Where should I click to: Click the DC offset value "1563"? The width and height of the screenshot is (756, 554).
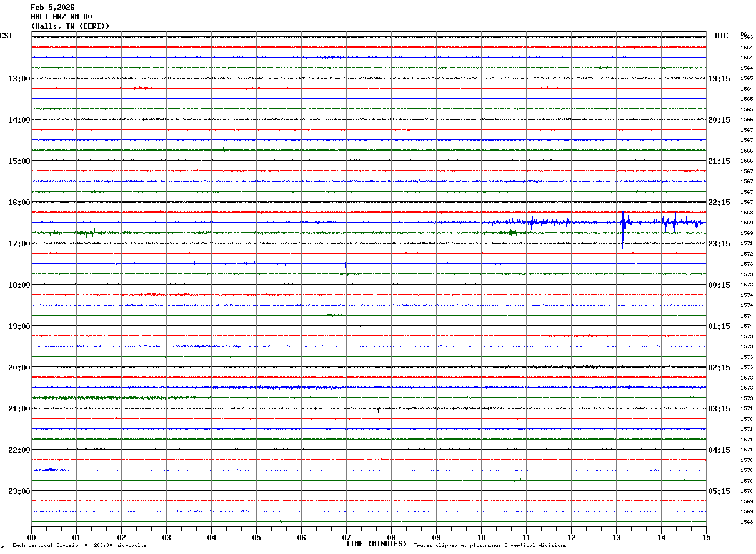747,38
